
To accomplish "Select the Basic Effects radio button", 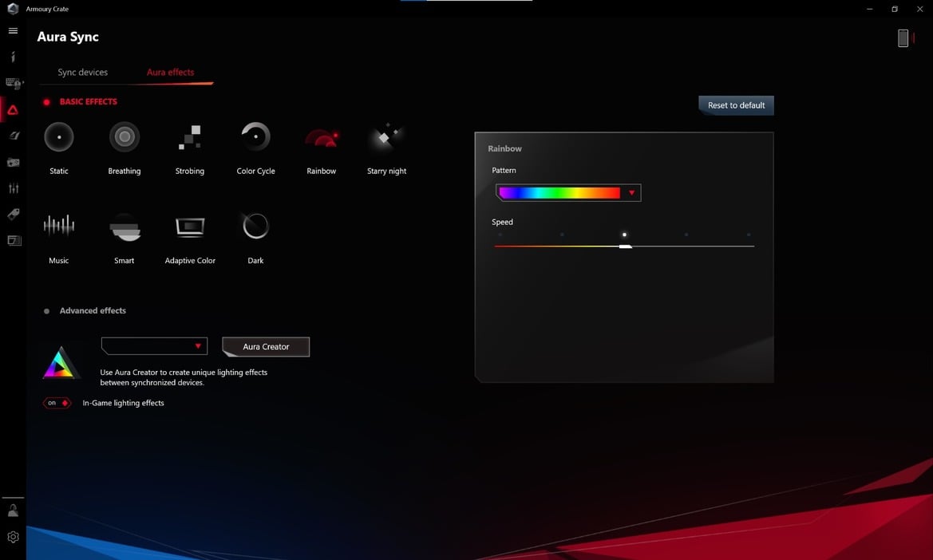I will (46, 102).
